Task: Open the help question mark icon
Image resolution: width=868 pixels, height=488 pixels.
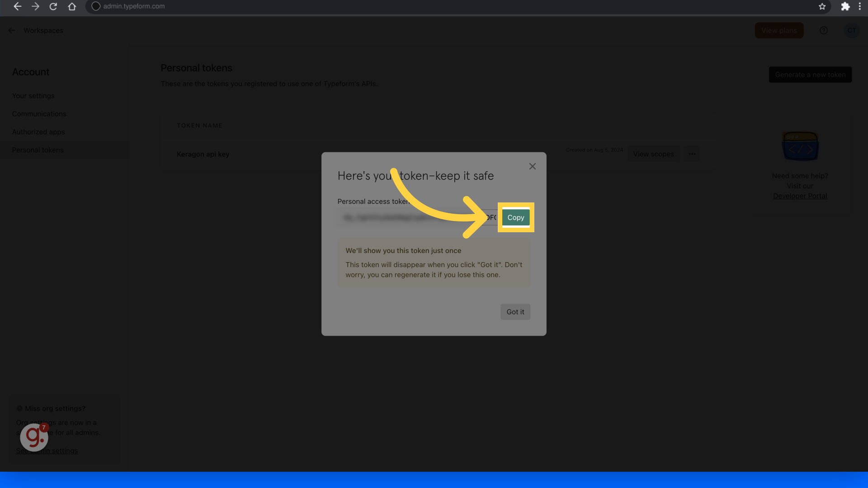Action: [824, 30]
